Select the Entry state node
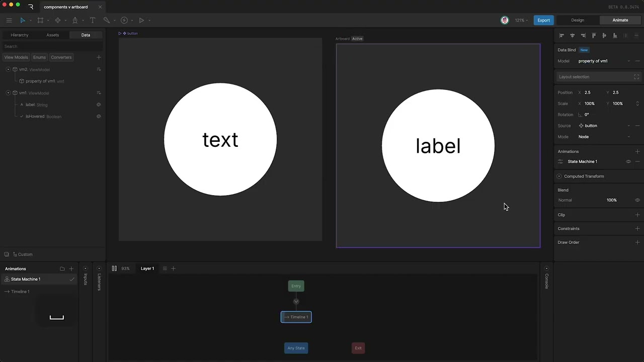644x362 pixels. [296, 286]
